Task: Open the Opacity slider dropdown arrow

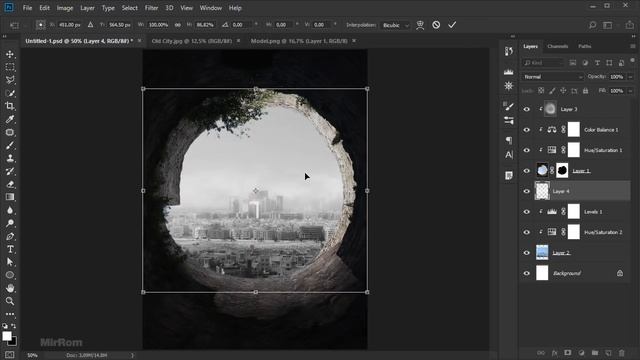Action: 630,77
